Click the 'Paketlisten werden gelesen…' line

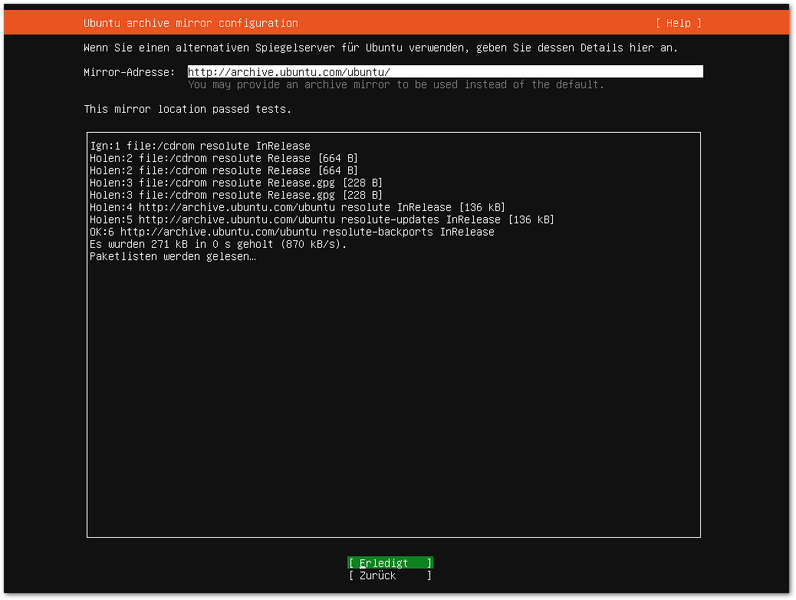pyautogui.click(x=173, y=256)
